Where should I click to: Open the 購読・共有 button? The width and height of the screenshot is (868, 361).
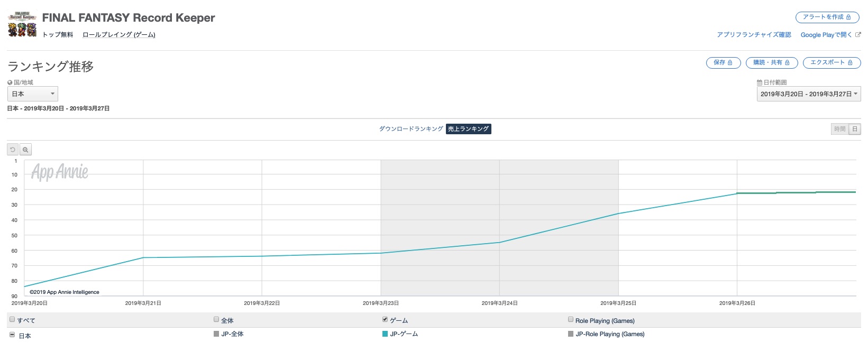coord(772,63)
